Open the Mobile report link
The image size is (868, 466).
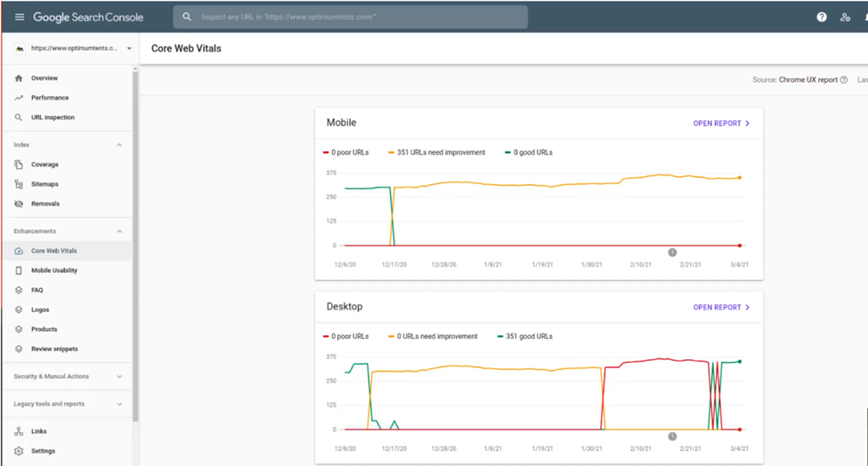point(721,124)
